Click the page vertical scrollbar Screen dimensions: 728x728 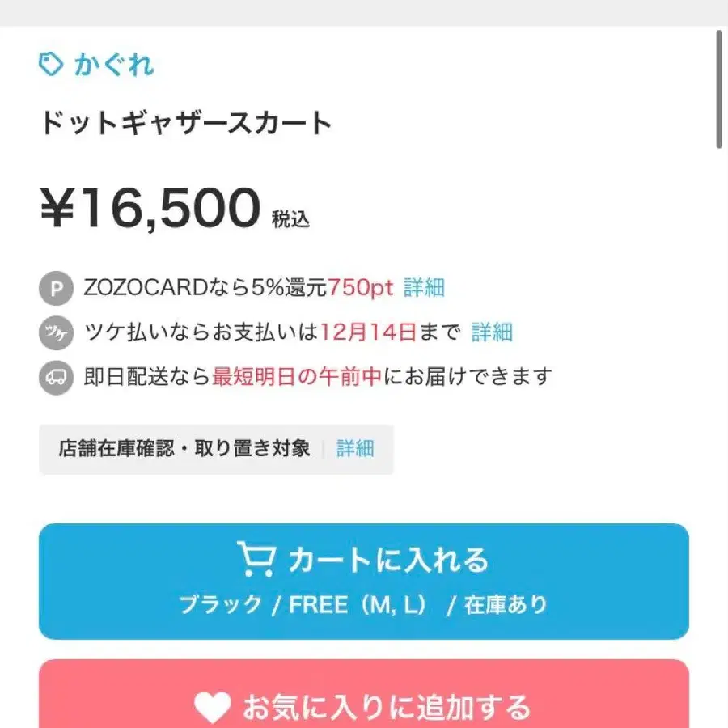click(719, 89)
